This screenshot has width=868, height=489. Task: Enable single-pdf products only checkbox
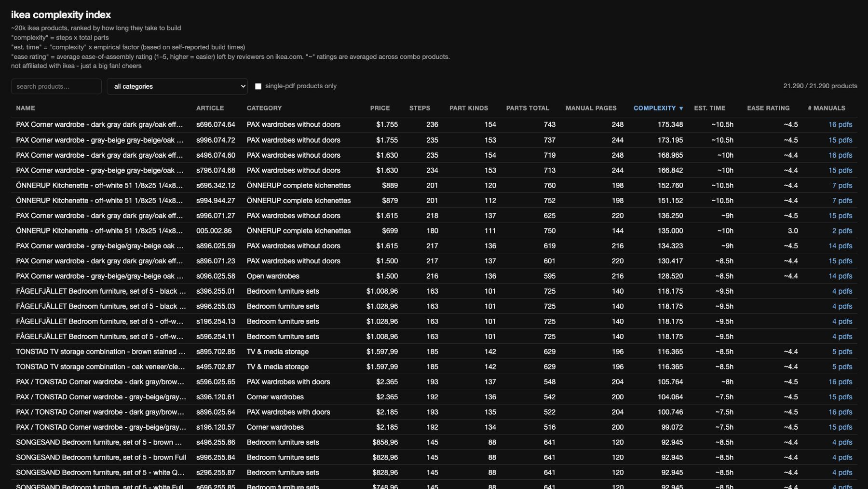(258, 86)
